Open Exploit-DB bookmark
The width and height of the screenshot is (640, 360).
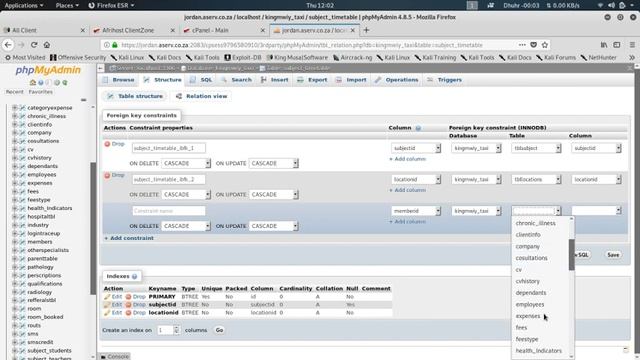pos(243,58)
